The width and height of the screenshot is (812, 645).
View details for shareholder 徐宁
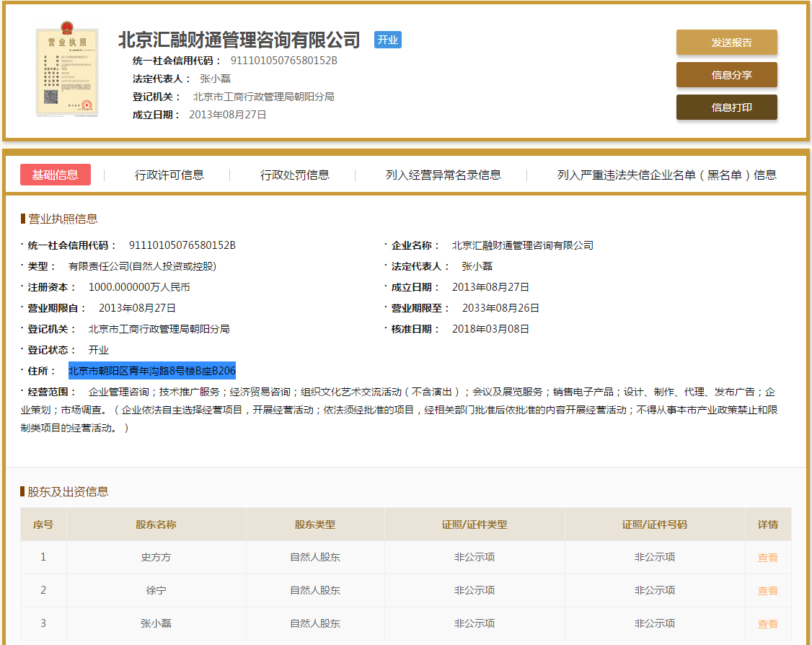click(767, 589)
